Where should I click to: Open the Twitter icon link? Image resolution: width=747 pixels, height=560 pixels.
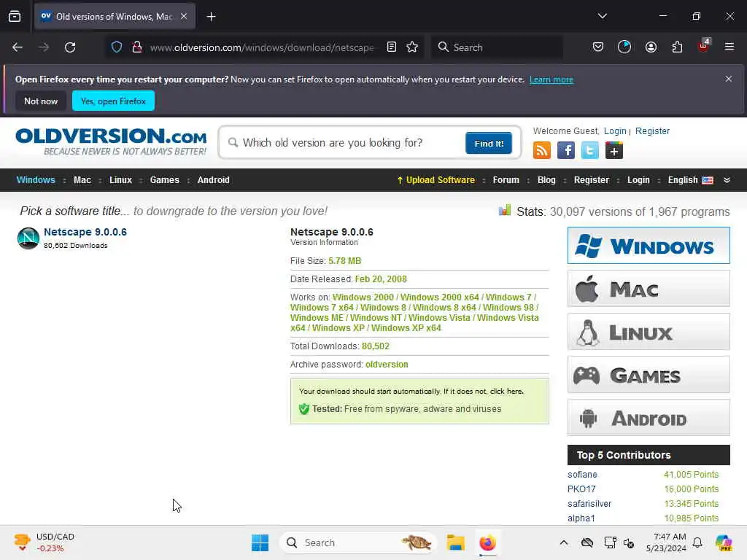[x=589, y=150]
